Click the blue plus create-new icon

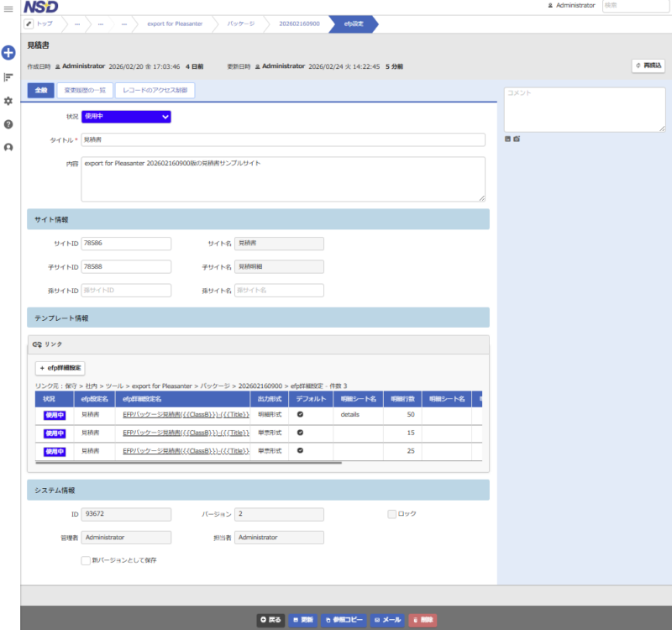tap(8, 53)
